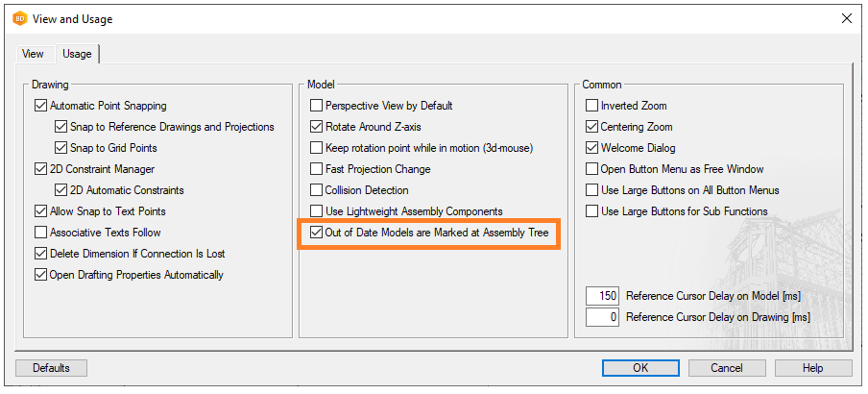Enable Associative Texts Follow
Viewport: 868px width, 394px height.
click(x=40, y=233)
